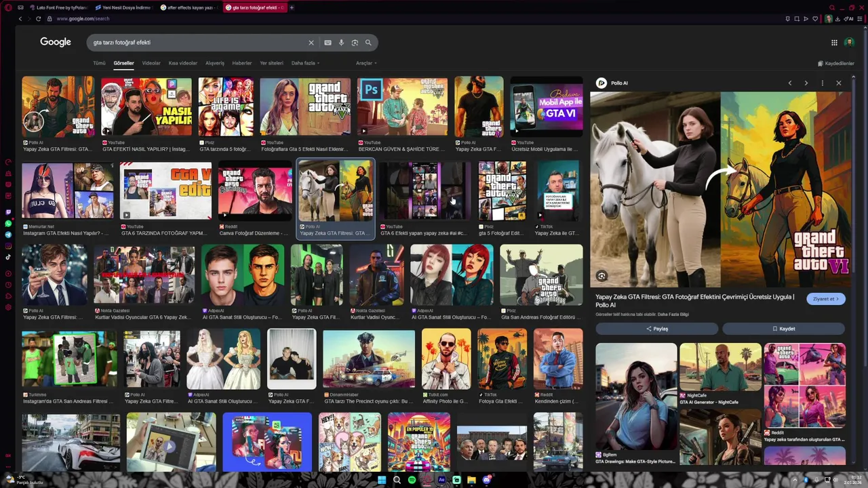Open the on-screen keyboard input tool
Image resolution: width=868 pixels, height=488 pixels.
click(328, 43)
